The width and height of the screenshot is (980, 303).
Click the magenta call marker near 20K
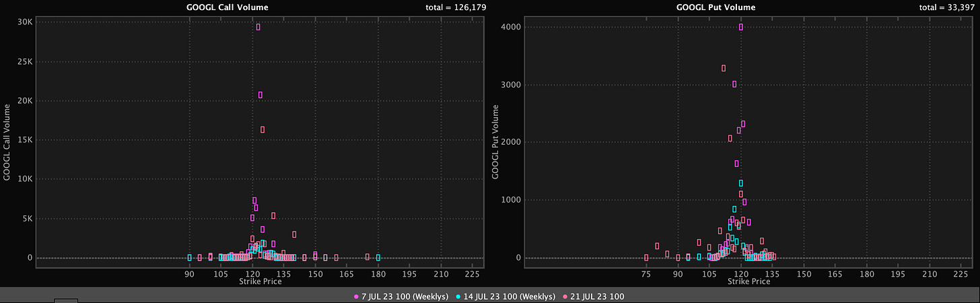[260, 95]
